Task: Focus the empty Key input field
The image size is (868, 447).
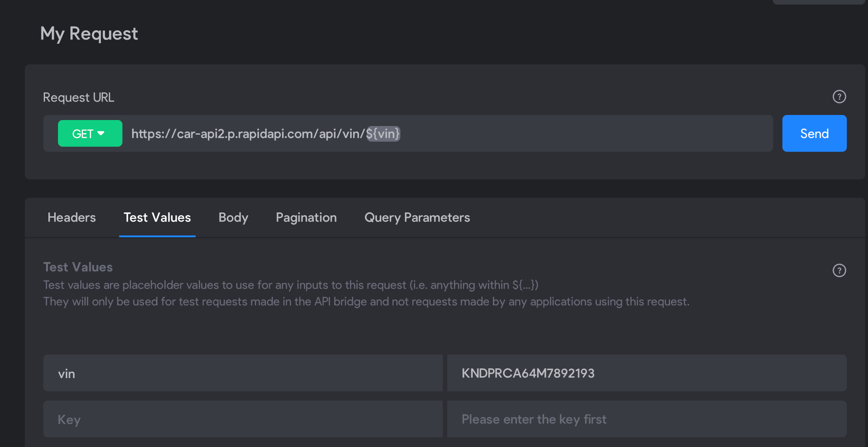Action: 243,419
